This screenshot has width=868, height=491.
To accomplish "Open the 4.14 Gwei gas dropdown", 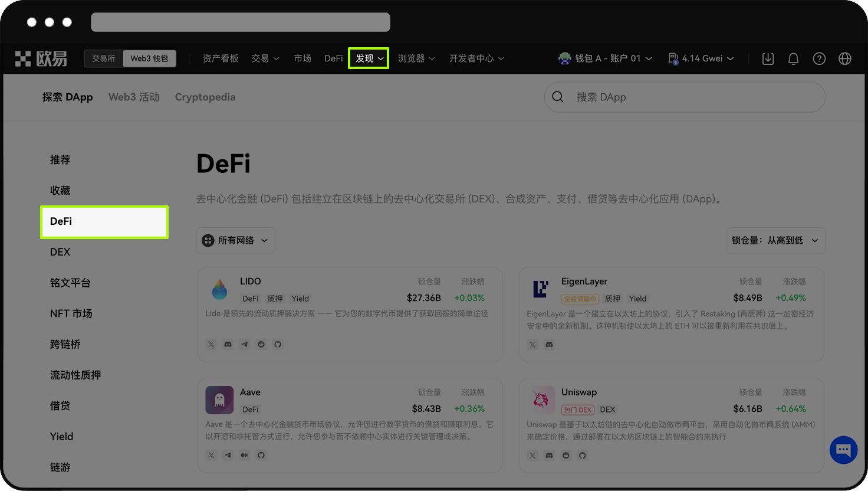I will pyautogui.click(x=701, y=58).
